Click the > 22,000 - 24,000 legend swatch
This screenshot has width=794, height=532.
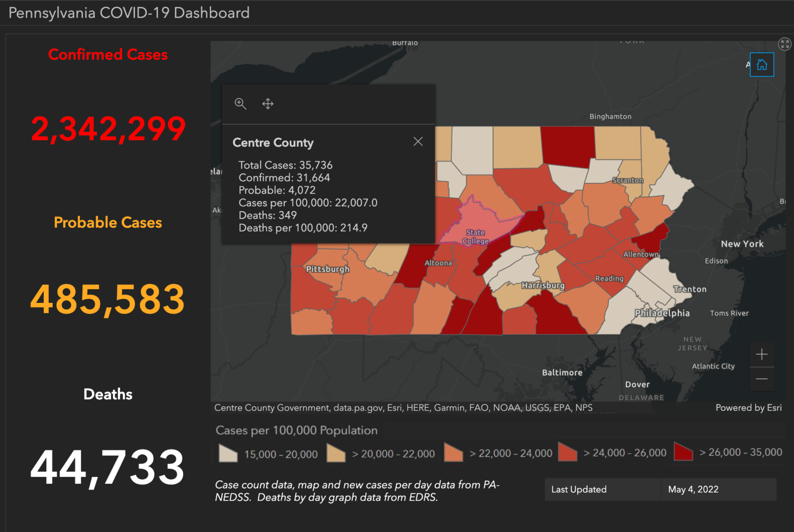click(x=453, y=452)
